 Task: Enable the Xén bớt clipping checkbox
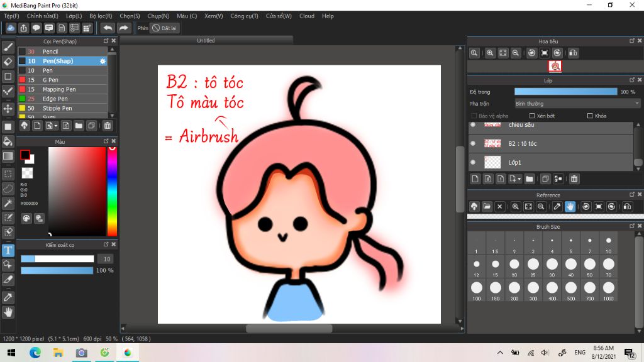[532, 116]
